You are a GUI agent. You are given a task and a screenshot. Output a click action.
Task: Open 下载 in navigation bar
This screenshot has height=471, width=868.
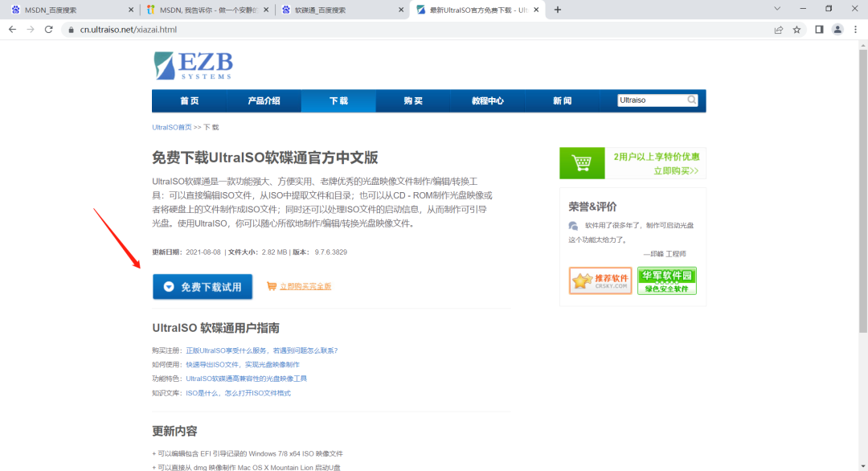(x=338, y=100)
